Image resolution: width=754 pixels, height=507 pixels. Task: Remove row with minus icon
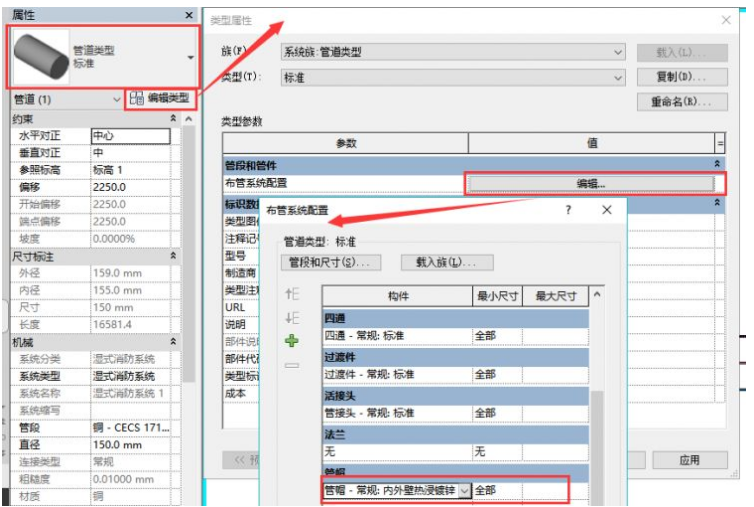coord(291,365)
